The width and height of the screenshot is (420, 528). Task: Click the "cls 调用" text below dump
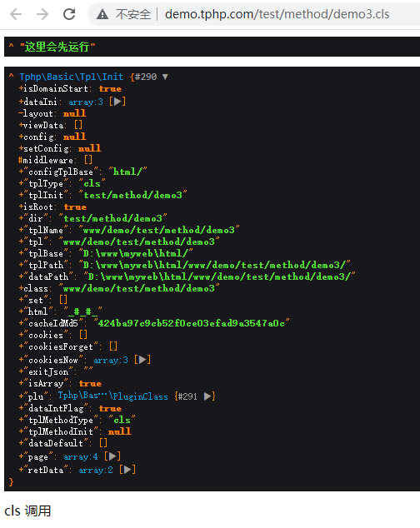[27, 511]
